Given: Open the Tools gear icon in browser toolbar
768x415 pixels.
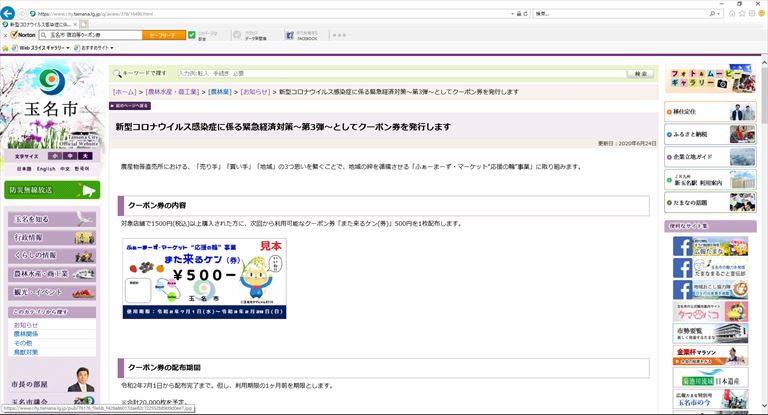Looking at the screenshot, I should [x=752, y=14].
